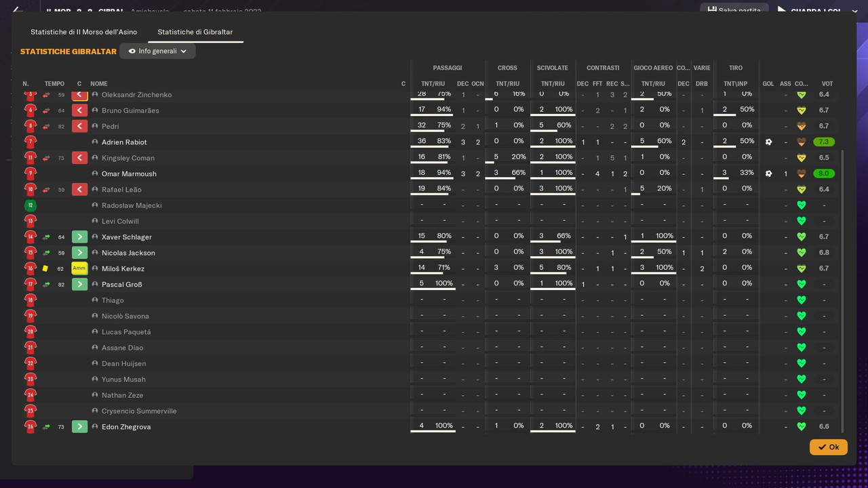
Task: Click shirt number 18 icon for Thiago
Action: click(31, 300)
